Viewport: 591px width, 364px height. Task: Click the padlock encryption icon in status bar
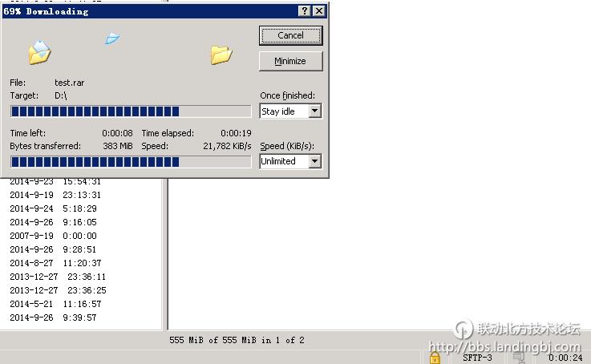pyautogui.click(x=435, y=357)
